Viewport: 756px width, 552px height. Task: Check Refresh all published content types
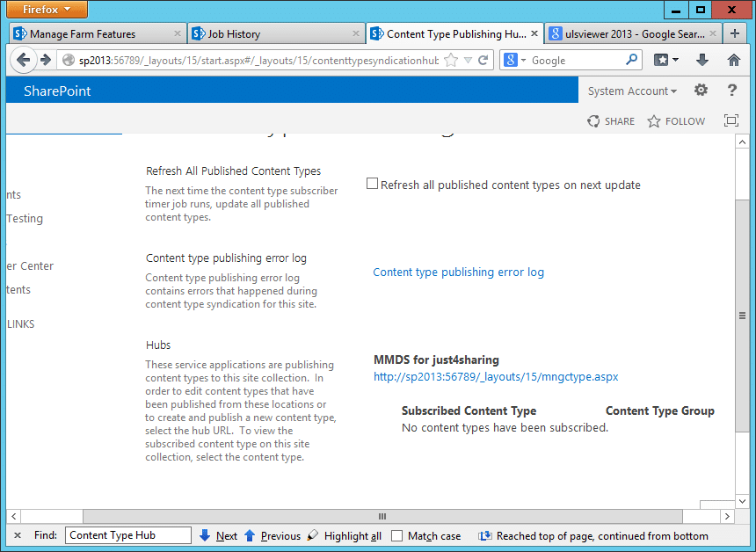pyautogui.click(x=372, y=184)
